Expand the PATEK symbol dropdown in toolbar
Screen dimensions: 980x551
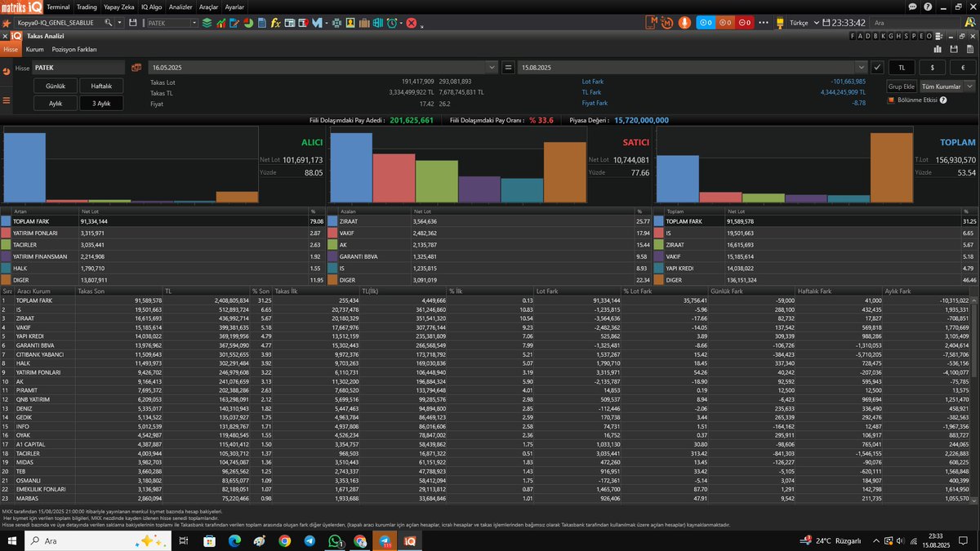194,23
